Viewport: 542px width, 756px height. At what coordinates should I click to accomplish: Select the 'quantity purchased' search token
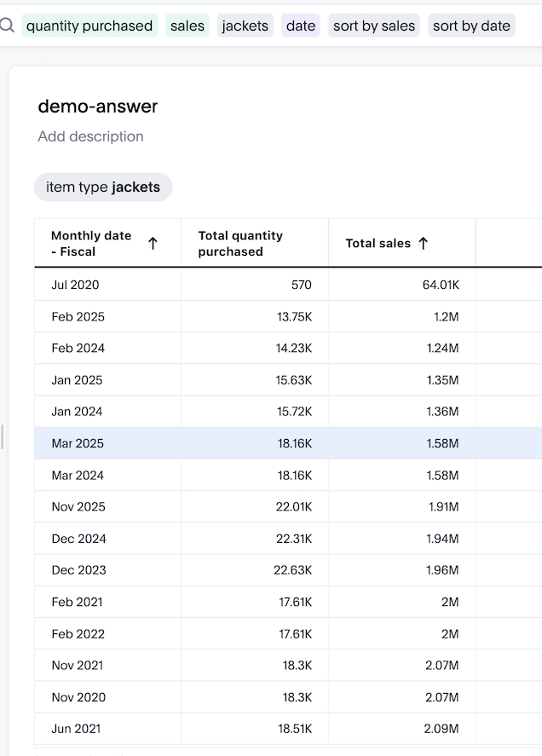click(89, 26)
